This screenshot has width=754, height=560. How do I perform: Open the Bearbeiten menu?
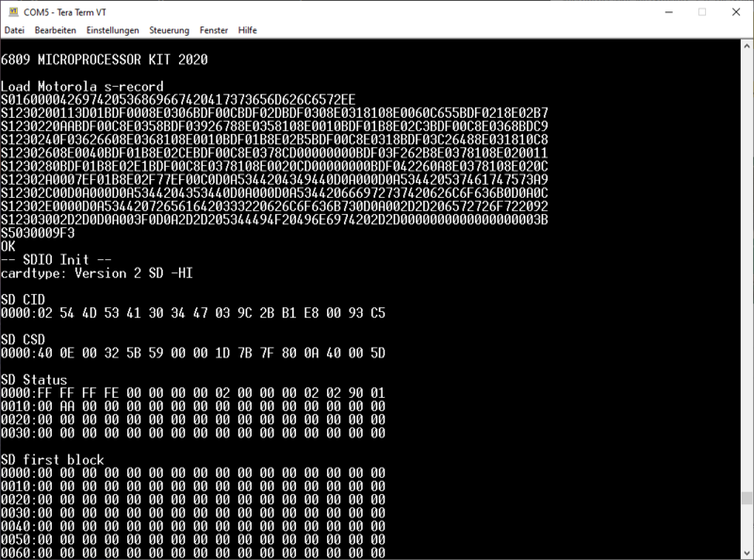(55, 30)
